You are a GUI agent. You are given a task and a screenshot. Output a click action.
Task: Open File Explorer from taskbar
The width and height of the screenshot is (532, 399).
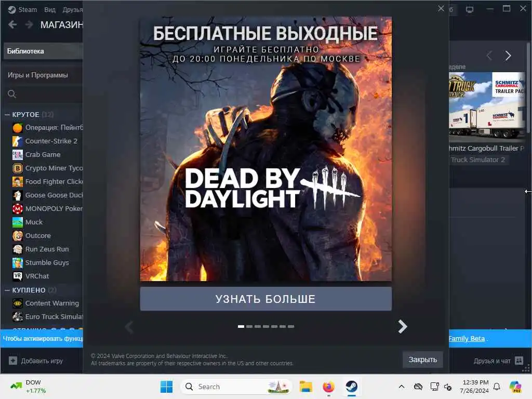coord(305,387)
